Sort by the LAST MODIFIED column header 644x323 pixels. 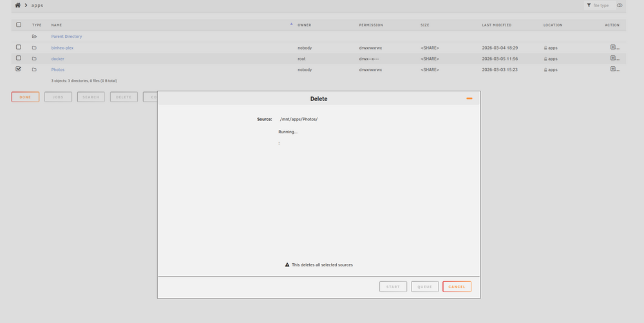497,25
